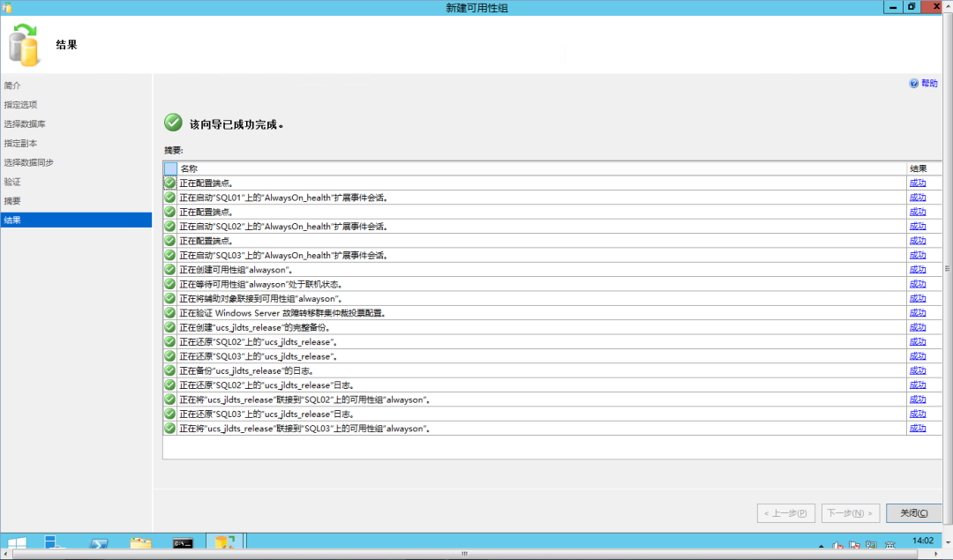This screenshot has width=953, height=560.
Task: Click the SQL wizard taskbar icon
Action: point(225,541)
